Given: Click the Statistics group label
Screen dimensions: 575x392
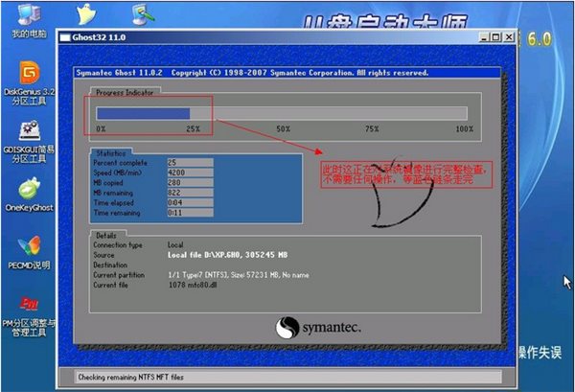Looking at the screenshot, I should tap(111, 153).
